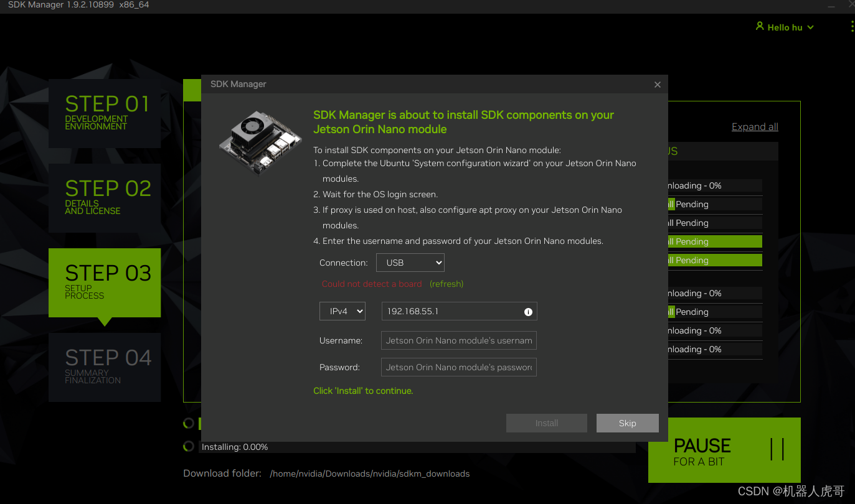Click the refresh link to redetect the board
Screen dimensions: 855x504
448,284
